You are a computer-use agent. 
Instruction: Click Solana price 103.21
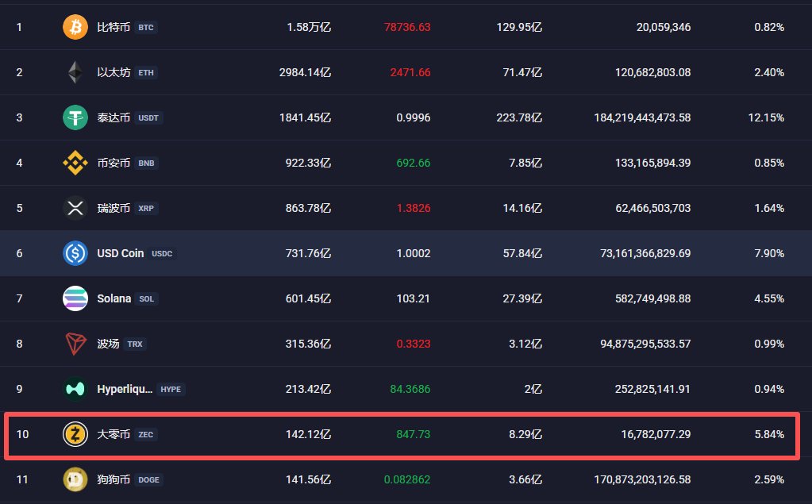(414, 298)
